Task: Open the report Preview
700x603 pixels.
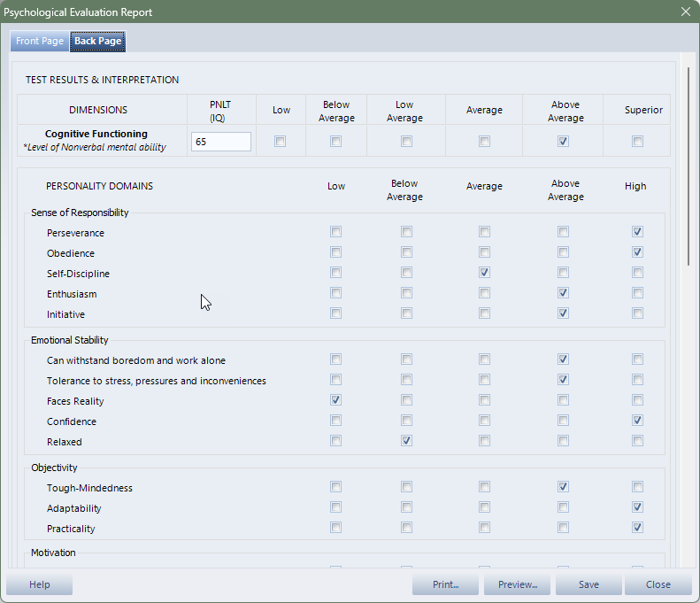Action: tap(517, 584)
